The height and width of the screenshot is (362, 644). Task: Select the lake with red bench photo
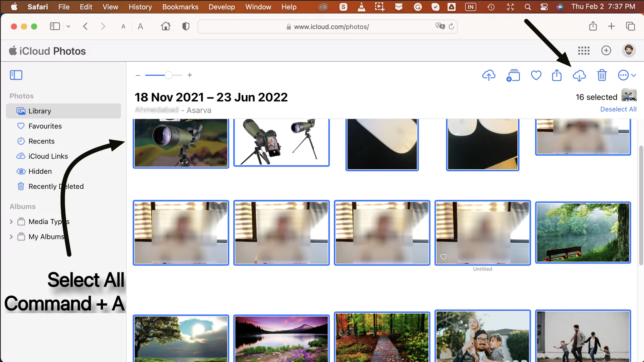click(x=583, y=233)
